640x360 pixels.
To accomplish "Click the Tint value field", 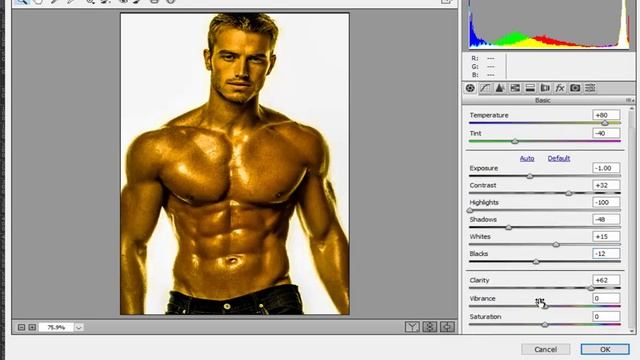I will pos(606,133).
